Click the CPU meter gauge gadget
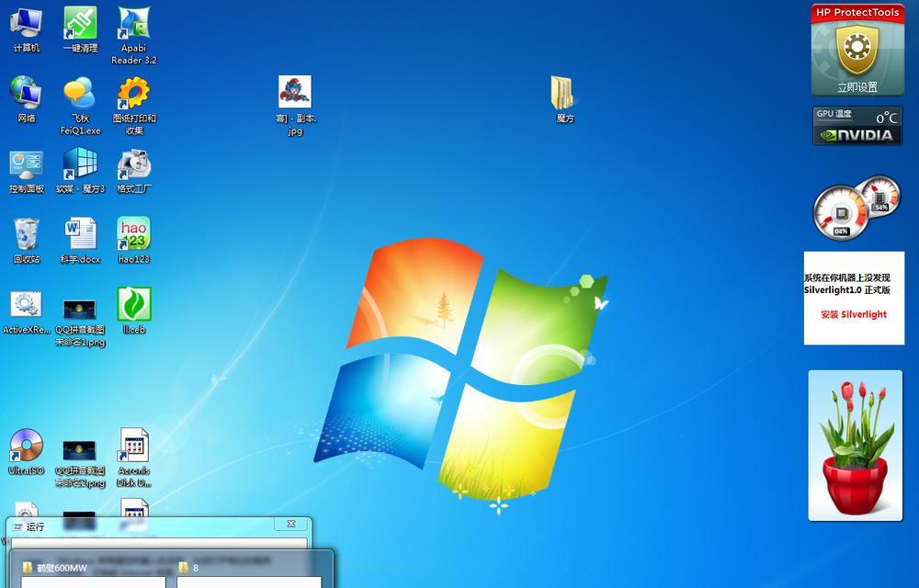This screenshot has height=588, width=919. [842, 214]
